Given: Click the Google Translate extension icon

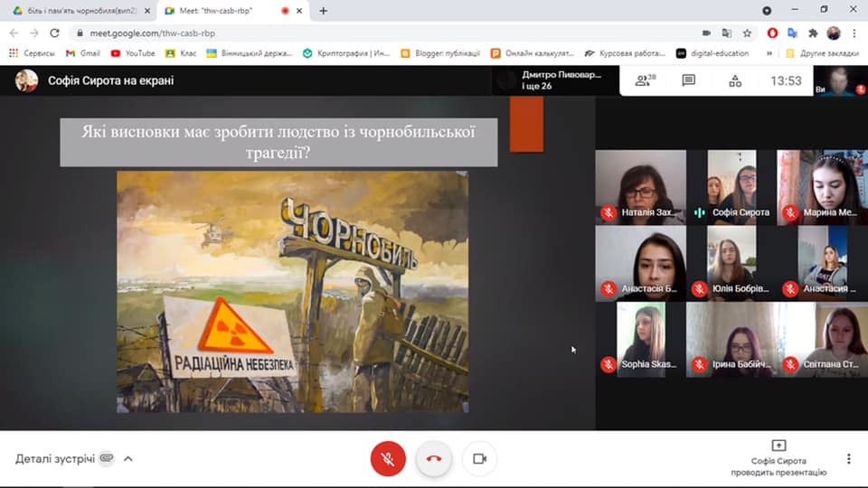Looking at the screenshot, I should pos(793,33).
